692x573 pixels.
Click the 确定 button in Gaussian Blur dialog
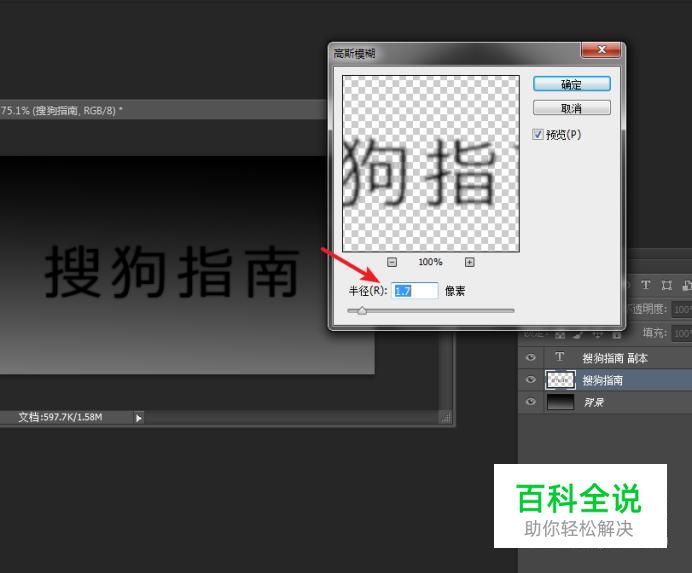[x=572, y=84]
